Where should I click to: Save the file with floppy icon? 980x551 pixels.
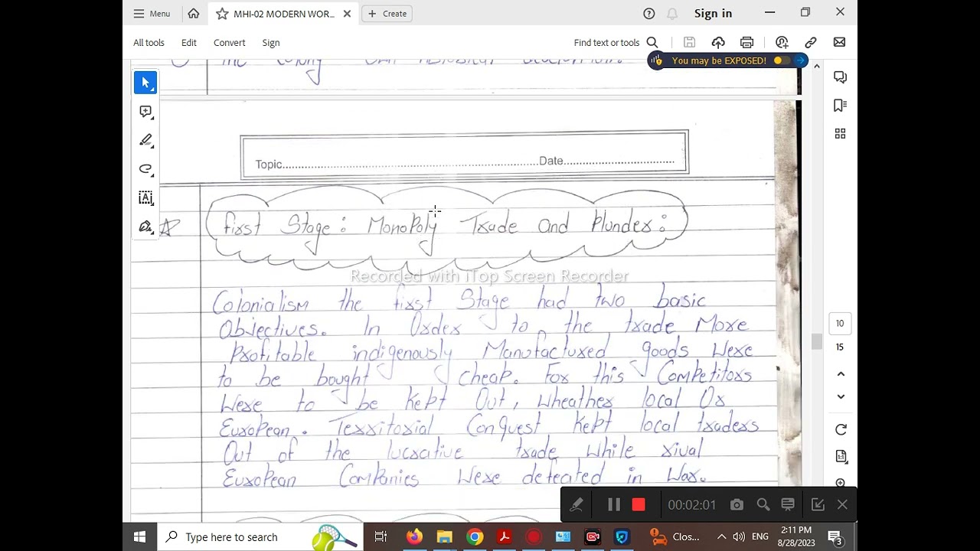click(689, 43)
